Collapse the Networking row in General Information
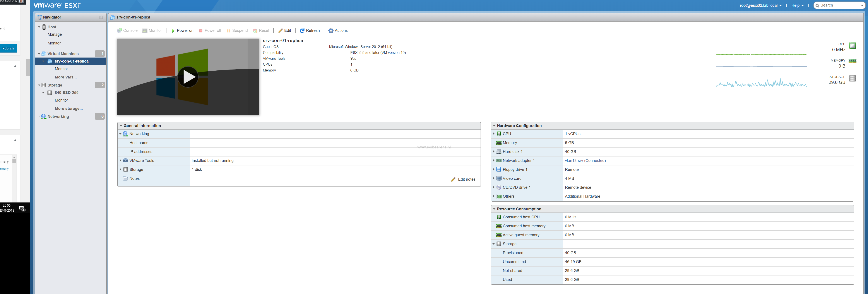This screenshot has width=868, height=294. point(120,134)
